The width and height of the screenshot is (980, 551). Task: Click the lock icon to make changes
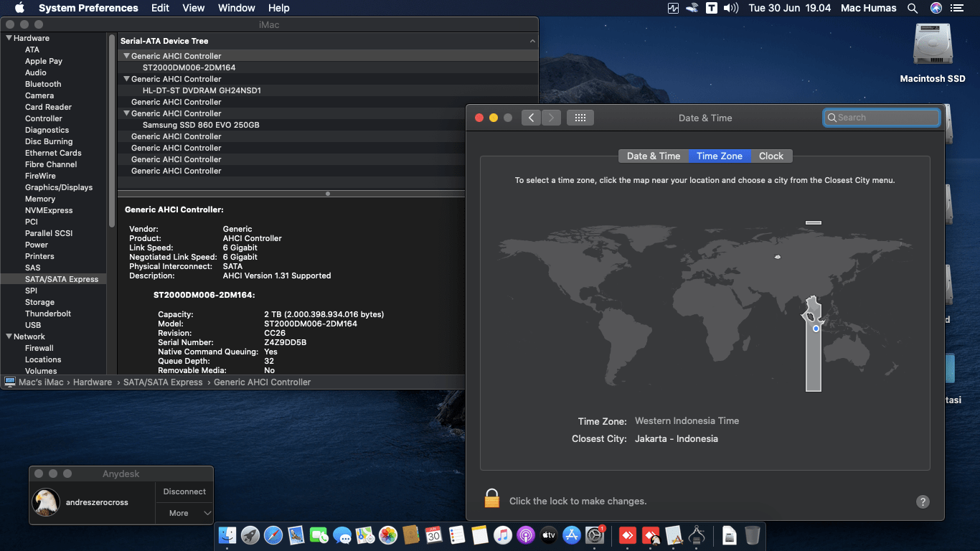(x=491, y=499)
